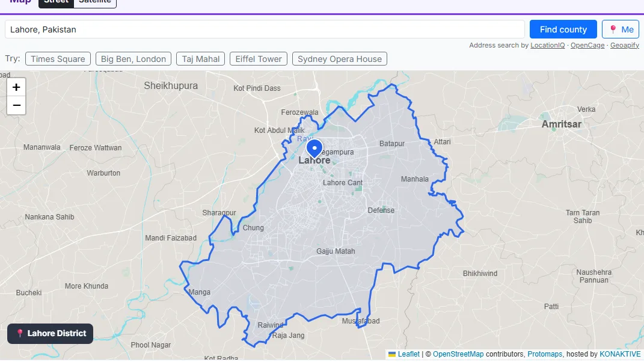Screen dimensions: 644x362
Task: Click the Attari label on map
Action: pyautogui.click(x=443, y=142)
